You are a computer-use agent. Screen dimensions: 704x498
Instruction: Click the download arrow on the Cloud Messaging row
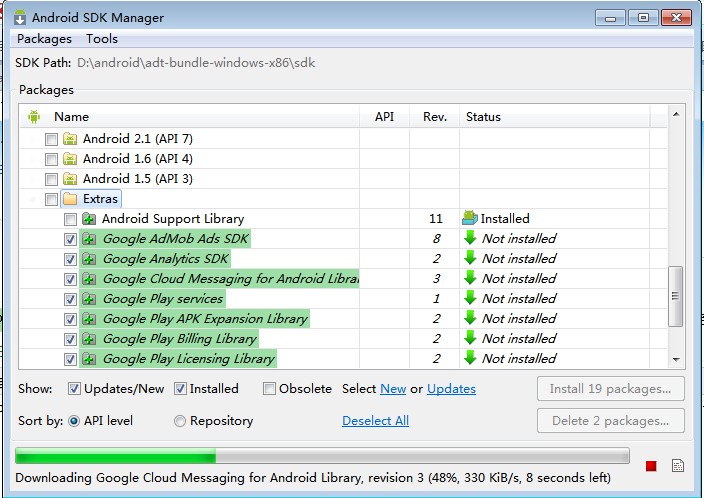pyautogui.click(x=470, y=278)
